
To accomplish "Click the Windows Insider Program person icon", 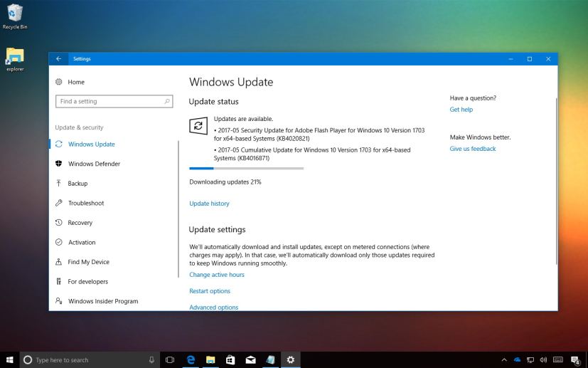I will point(59,301).
